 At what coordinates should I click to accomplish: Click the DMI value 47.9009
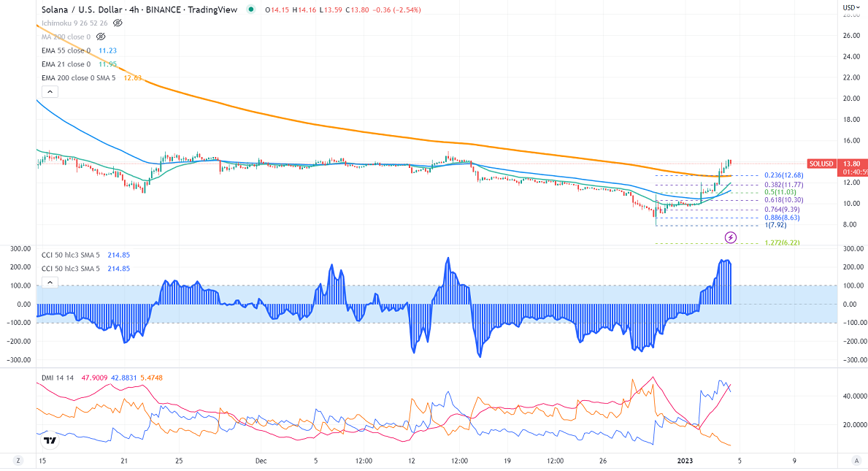94,378
